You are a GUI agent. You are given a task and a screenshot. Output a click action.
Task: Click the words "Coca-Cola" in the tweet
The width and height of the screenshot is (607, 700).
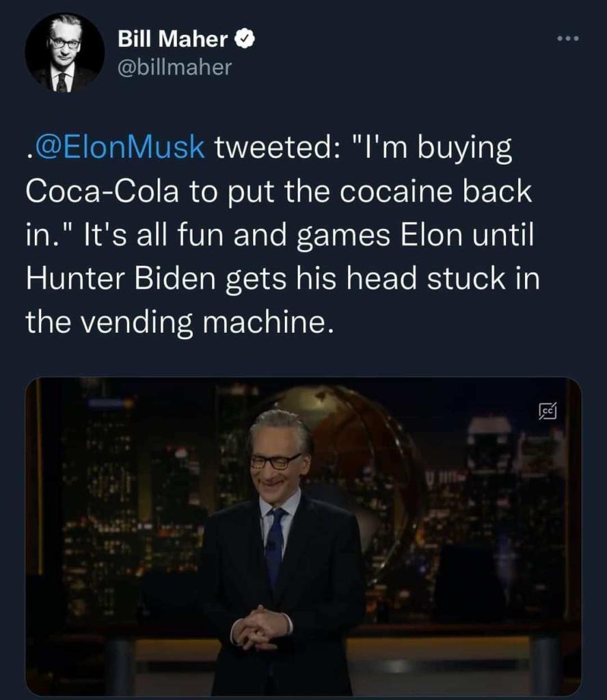pos(103,191)
